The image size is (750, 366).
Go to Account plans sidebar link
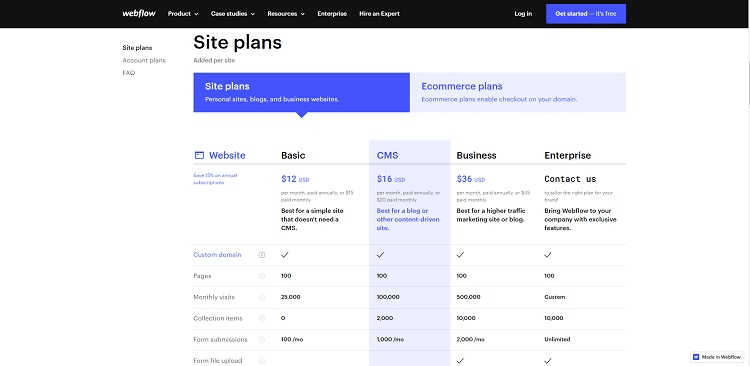[x=144, y=60]
